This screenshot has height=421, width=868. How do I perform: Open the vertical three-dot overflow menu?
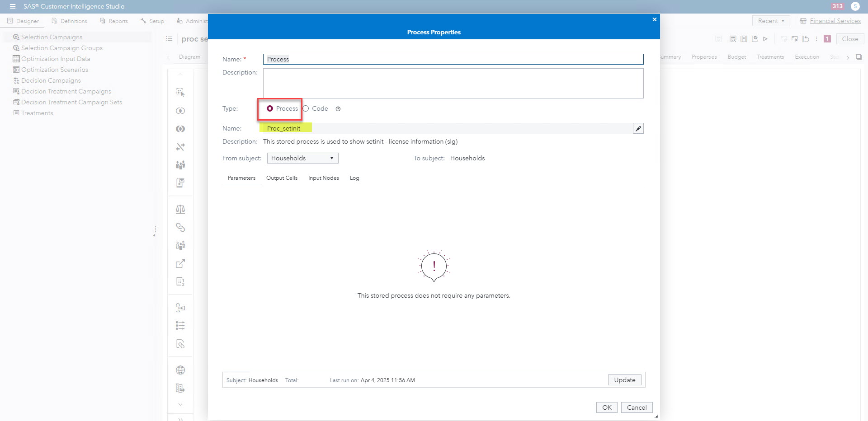click(816, 39)
